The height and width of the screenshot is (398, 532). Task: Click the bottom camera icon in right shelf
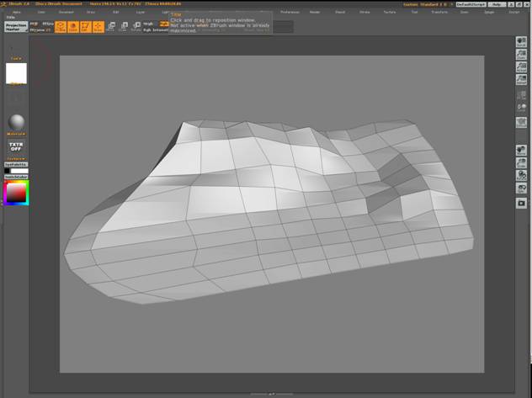click(521, 203)
